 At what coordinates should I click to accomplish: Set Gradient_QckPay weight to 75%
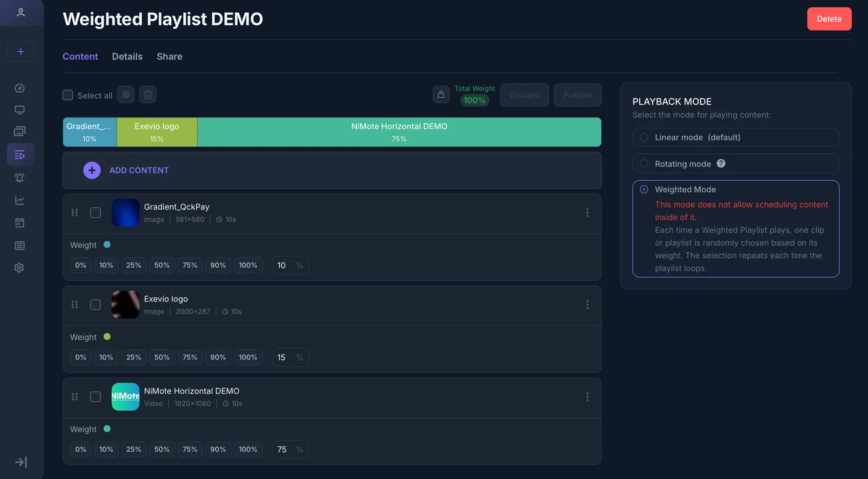pos(190,265)
